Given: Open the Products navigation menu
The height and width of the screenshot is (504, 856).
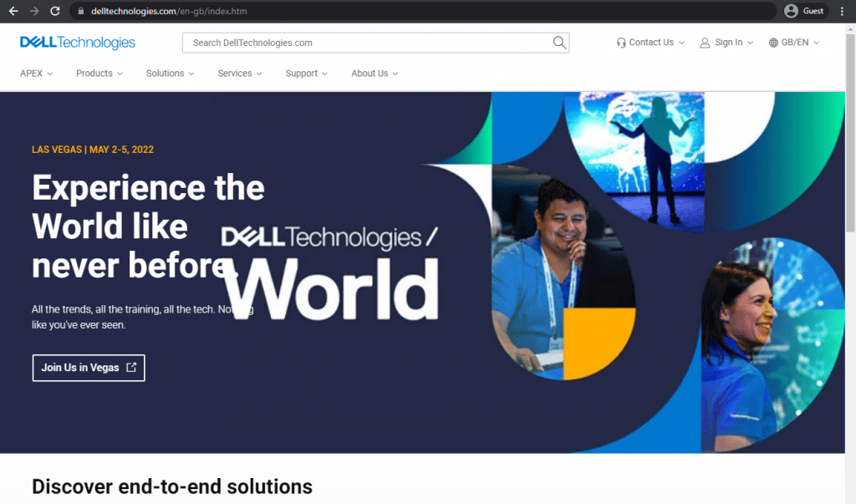Looking at the screenshot, I should click(99, 74).
